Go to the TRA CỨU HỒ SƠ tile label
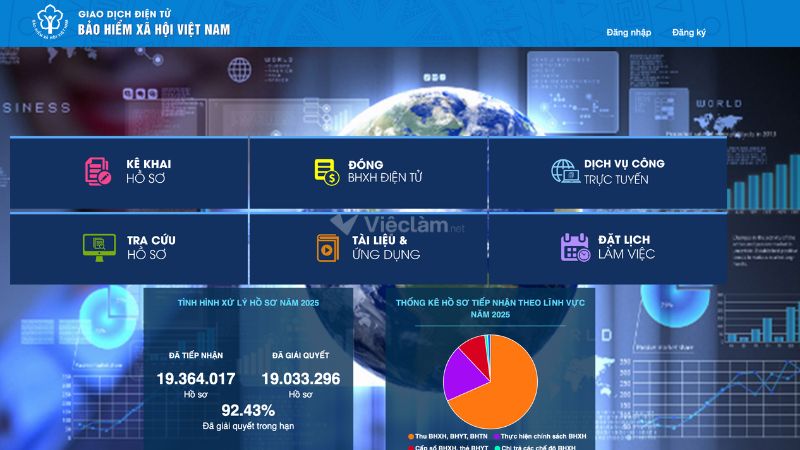800x450 pixels. (x=148, y=247)
